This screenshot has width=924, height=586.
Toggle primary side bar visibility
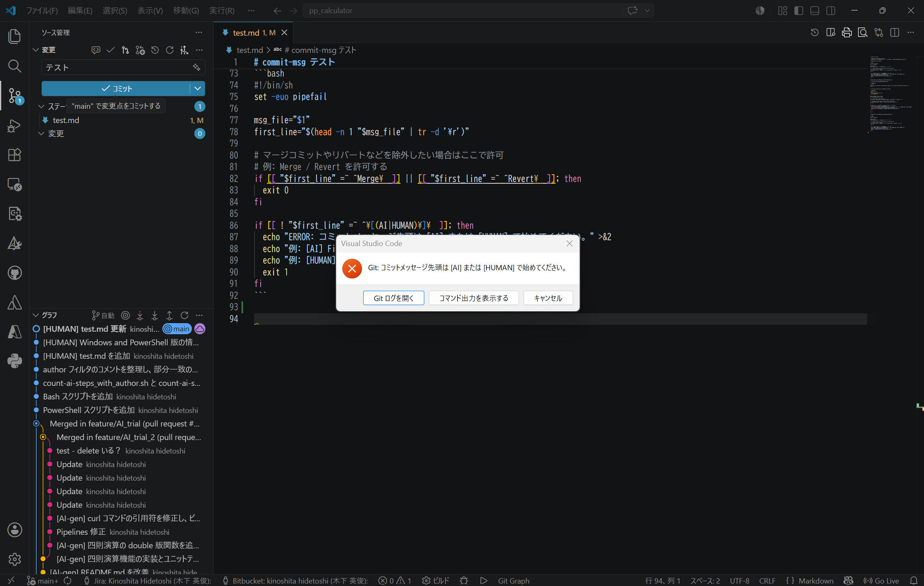coord(799,11)
